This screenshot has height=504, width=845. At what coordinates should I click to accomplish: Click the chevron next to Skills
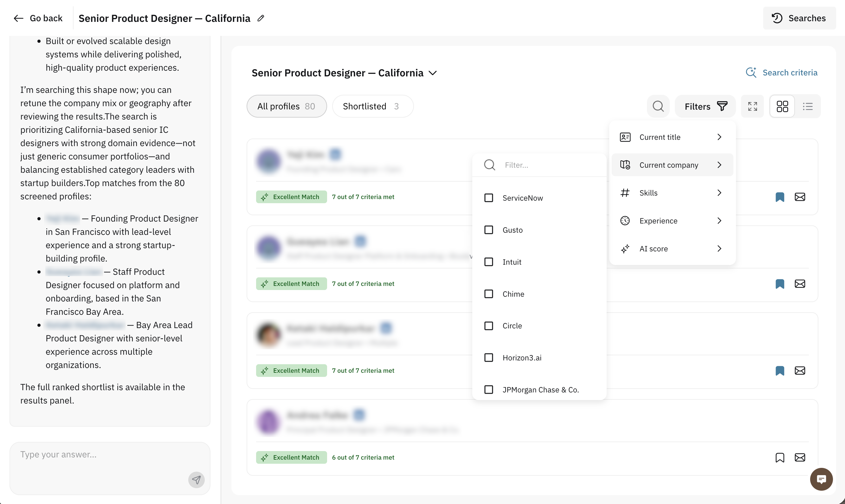719,193
